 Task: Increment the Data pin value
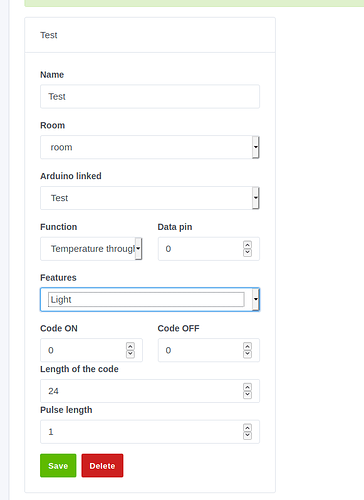click(x=247, y=245)
